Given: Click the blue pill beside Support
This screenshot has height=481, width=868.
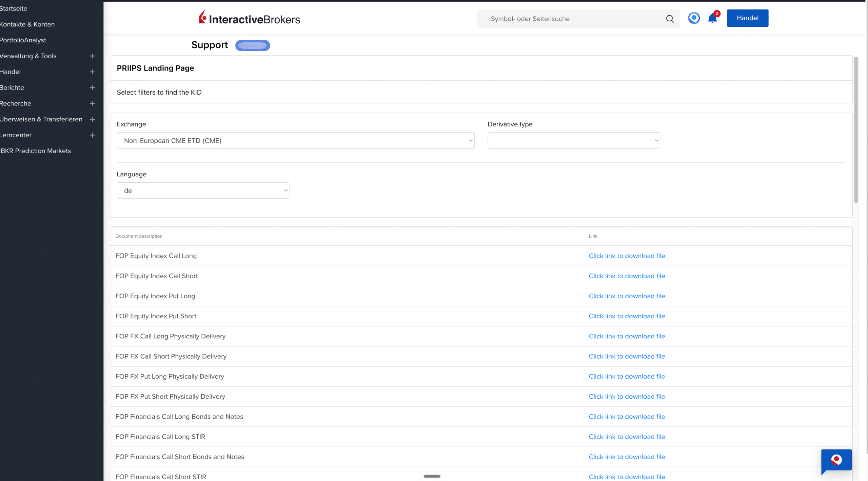Looking at the screenshot, I should coord(253,45).
